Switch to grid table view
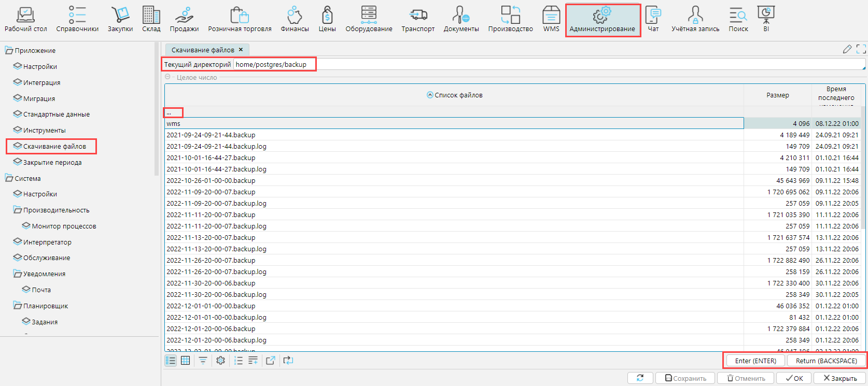The image size is (868, 386). pos(185,361)
